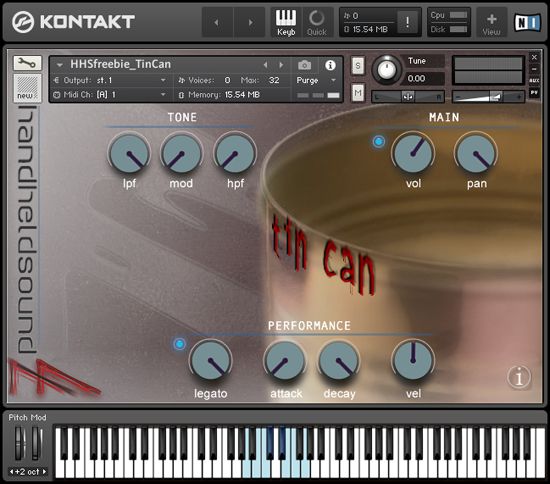Toggle the AUX sends button
This screenshot has height=484, width=550.
534,81
